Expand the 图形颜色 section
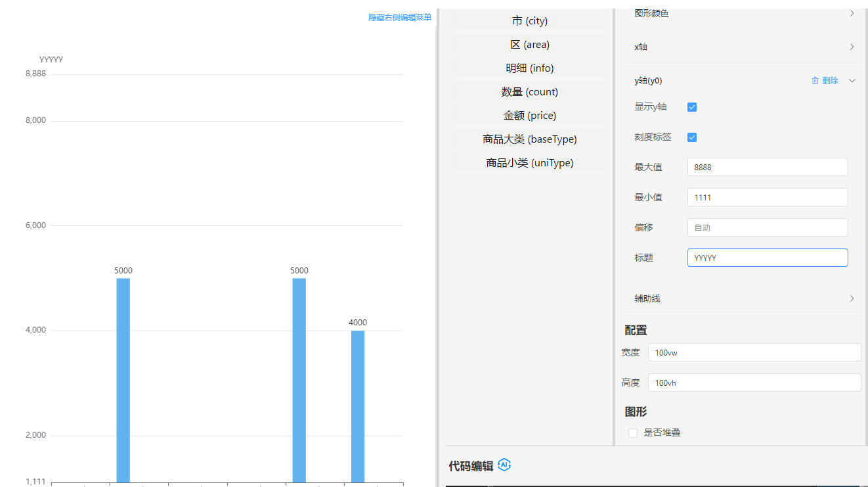The image size is (868, 487). pyautogui.click(x=852, y=13)
